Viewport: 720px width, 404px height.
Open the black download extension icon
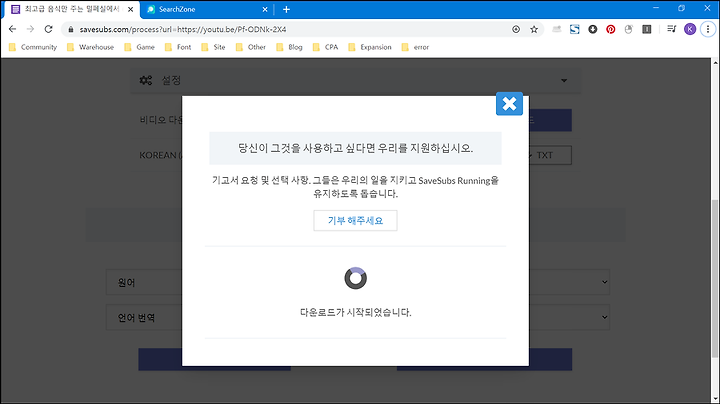pos(593,29)
